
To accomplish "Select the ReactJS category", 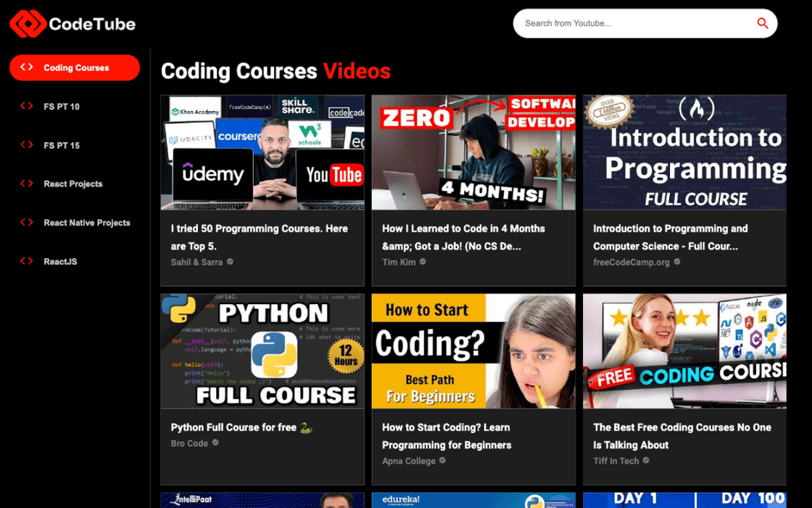I will point(75,261).
